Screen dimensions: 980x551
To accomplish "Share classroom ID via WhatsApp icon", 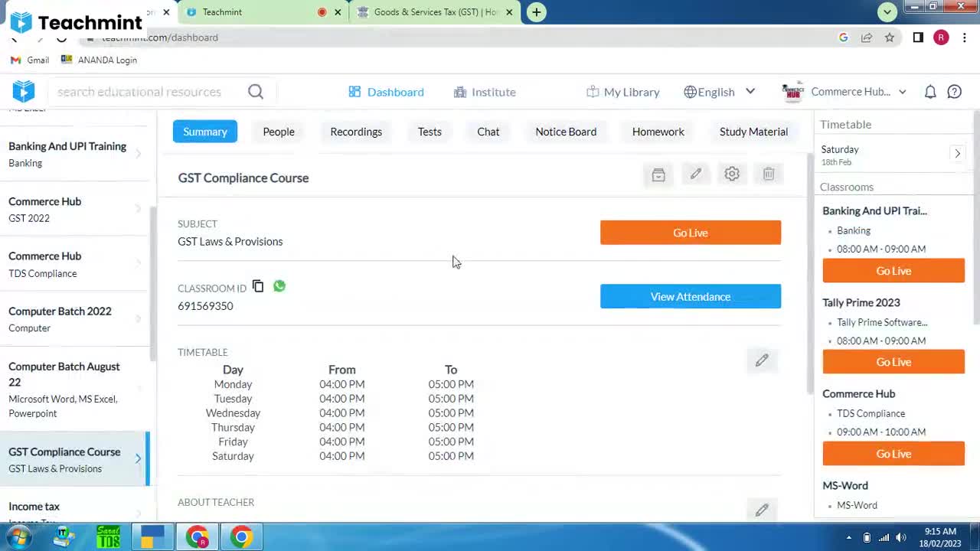I will 279,286.
